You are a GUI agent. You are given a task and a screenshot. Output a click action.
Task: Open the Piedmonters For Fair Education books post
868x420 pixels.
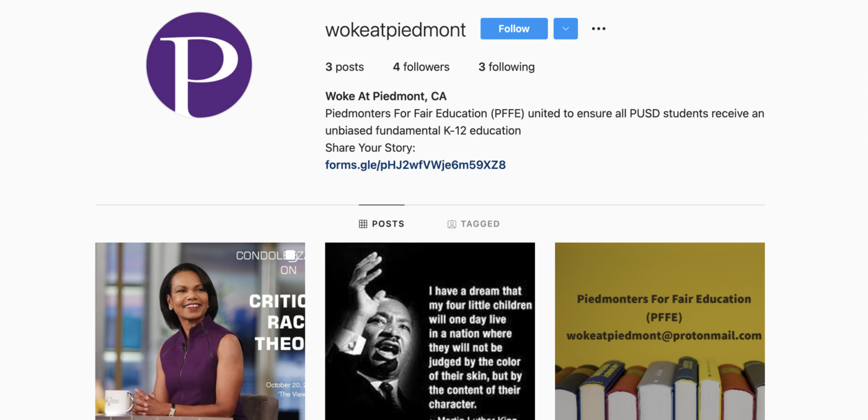pyautogui.click(x=660, y=331)
